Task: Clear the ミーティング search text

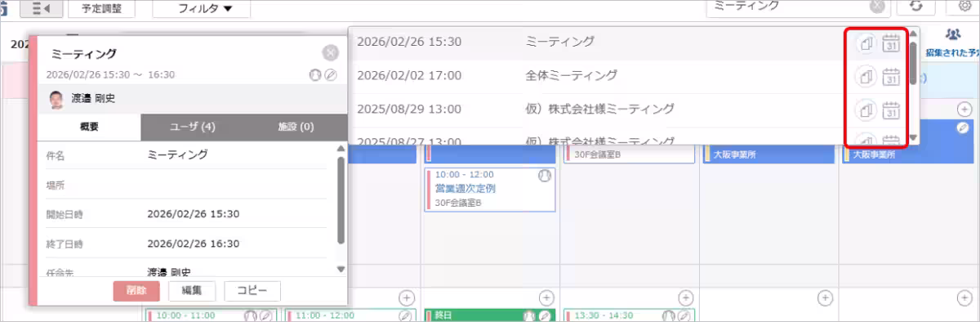Action: (877, 6)
